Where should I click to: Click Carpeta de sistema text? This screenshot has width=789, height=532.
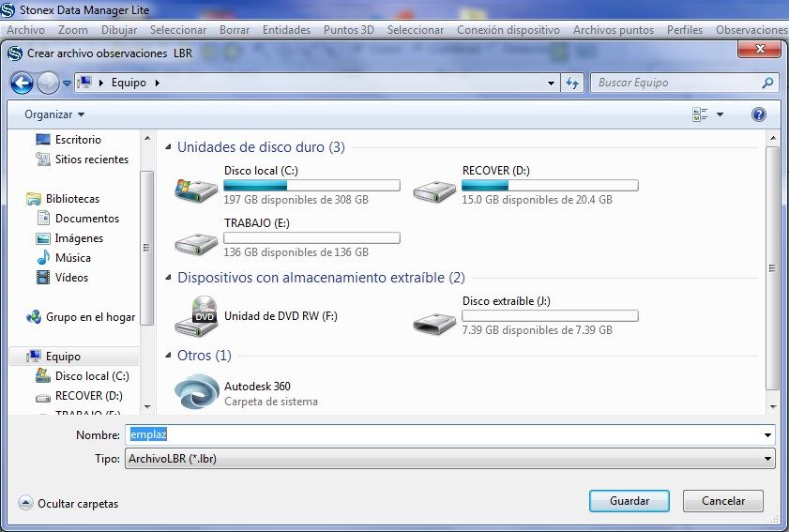(x=271, y=402)
